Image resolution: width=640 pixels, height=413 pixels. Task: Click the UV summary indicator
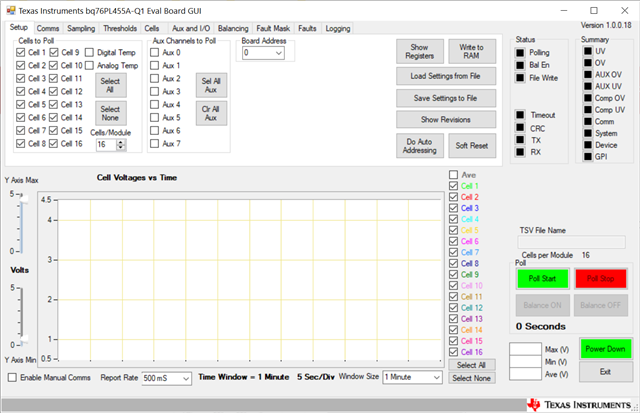tap(588, 51)
